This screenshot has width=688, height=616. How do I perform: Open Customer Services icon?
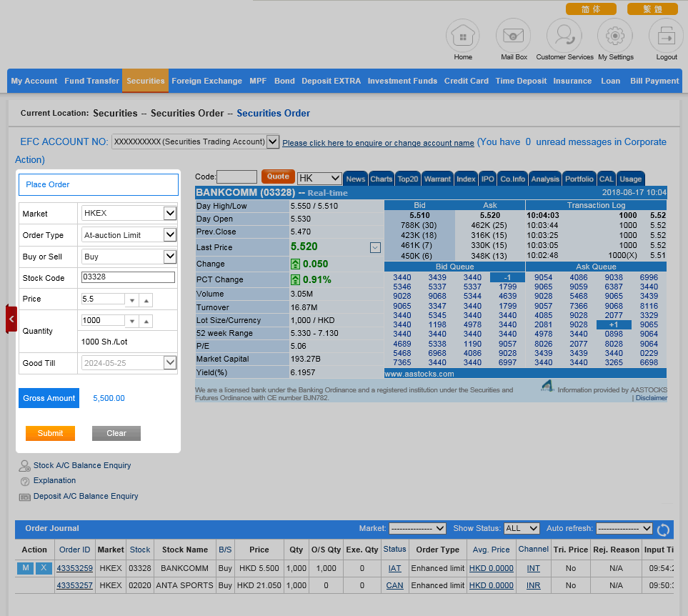tap(564, 35)
